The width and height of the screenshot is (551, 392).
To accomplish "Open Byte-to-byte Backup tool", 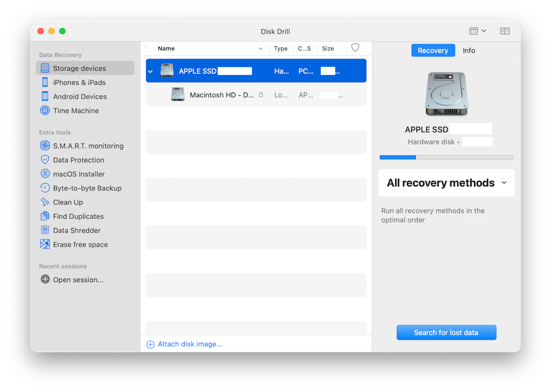I will [x=87, y=188].
